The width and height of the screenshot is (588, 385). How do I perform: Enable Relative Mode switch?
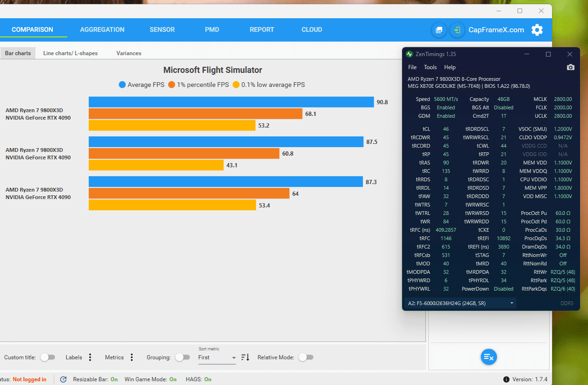[x=305, y=357]
